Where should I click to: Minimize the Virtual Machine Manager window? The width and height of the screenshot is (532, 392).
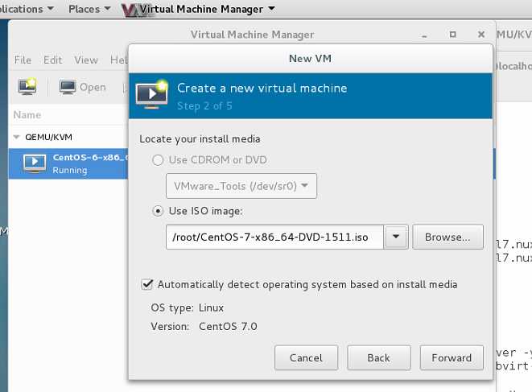click(x=424, y=35)
